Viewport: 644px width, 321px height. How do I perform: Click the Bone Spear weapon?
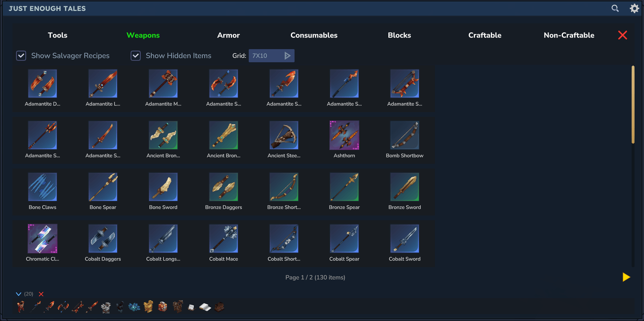pos(103,187)
